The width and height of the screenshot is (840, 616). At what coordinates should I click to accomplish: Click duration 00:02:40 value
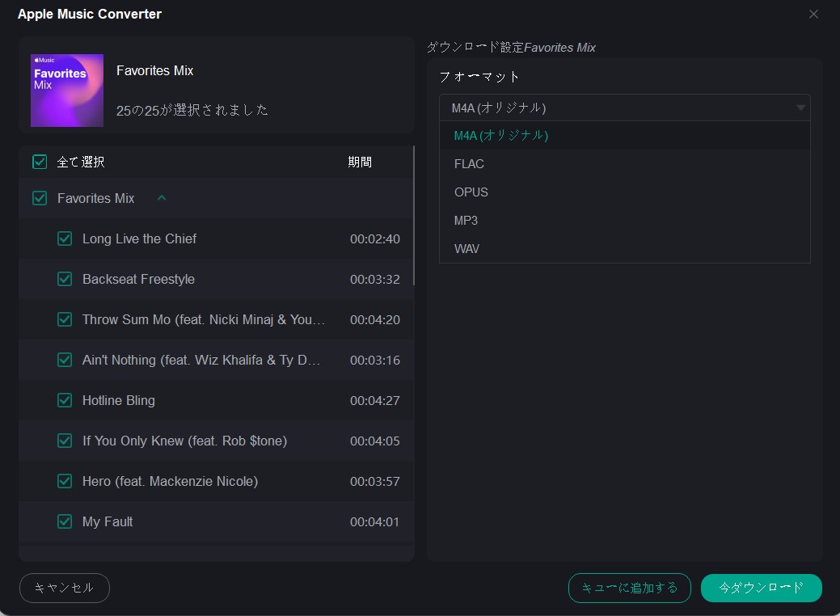pos(375,239)
